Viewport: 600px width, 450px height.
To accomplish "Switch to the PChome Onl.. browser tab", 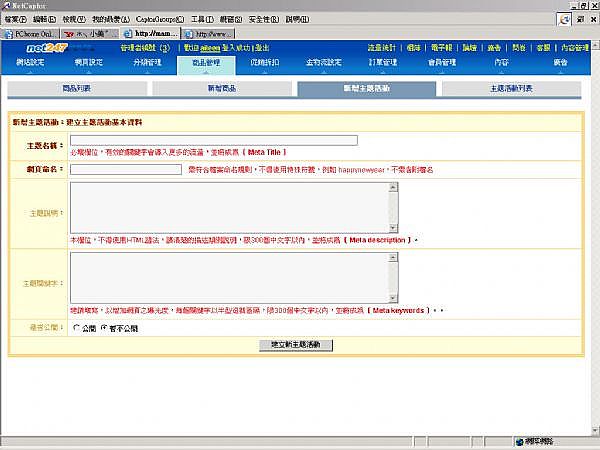I will [x=30, y=34].
